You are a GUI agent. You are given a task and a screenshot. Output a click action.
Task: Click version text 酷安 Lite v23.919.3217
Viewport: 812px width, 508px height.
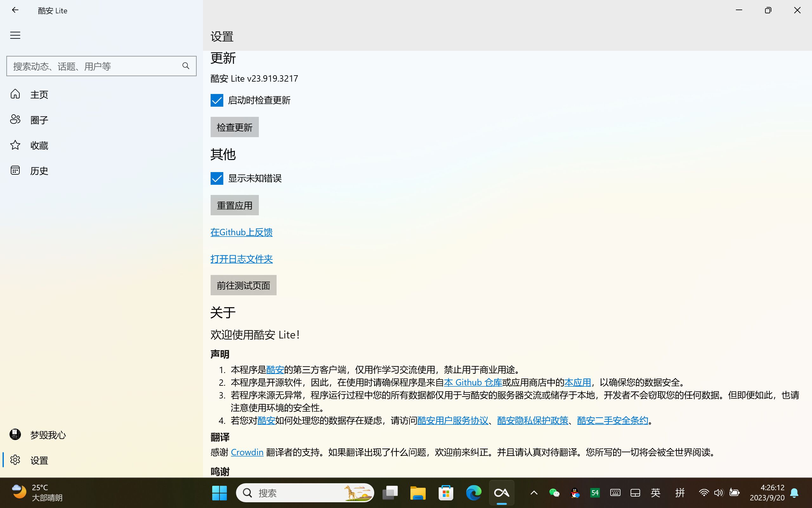tap(254, 78)
